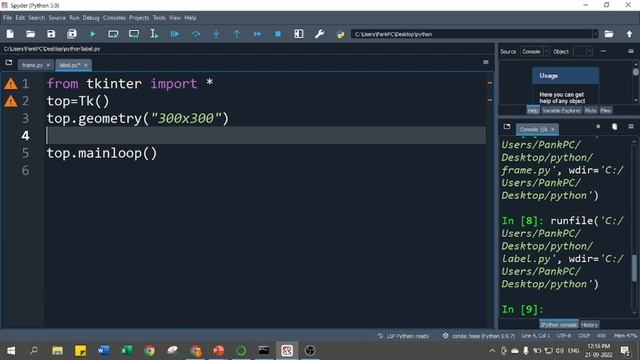Open the IPython console options menu
The image size is (640, 360).
[x=631, y=127]
